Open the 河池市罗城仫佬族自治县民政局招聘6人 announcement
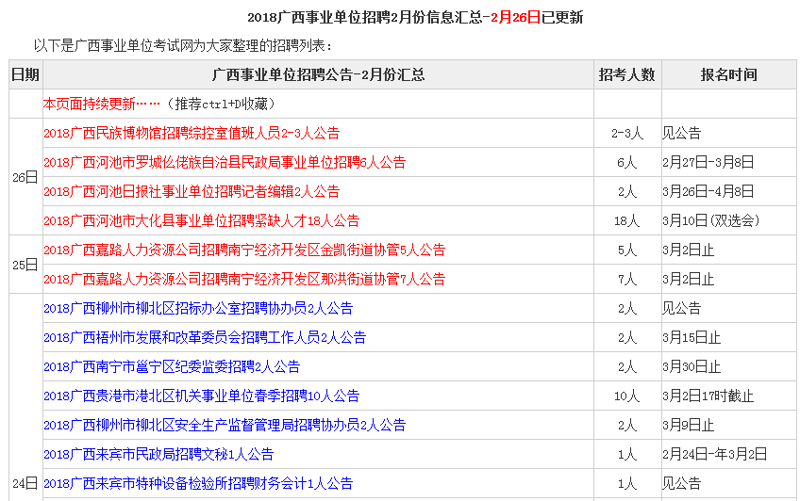 [x=224, y=162]
